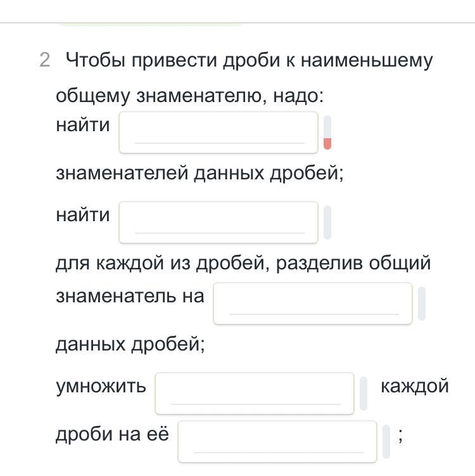
Task: Click the gray indicator beside the second blank
Action: pos(327,222)
